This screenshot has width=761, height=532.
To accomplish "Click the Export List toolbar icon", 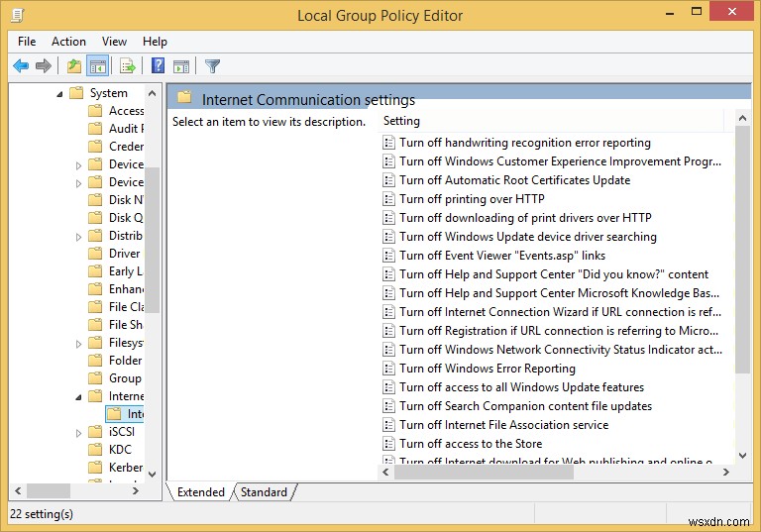I will point(127,66).
